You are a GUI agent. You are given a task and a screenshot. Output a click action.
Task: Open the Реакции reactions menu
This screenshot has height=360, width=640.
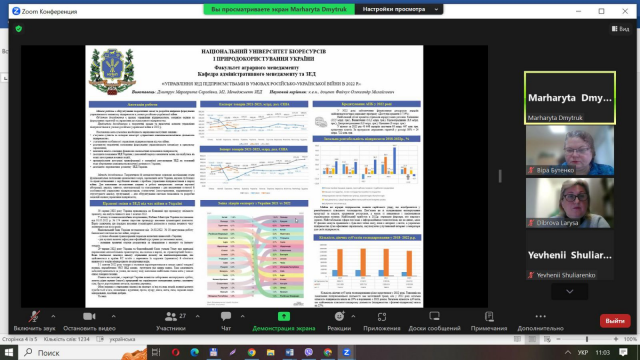339,321
